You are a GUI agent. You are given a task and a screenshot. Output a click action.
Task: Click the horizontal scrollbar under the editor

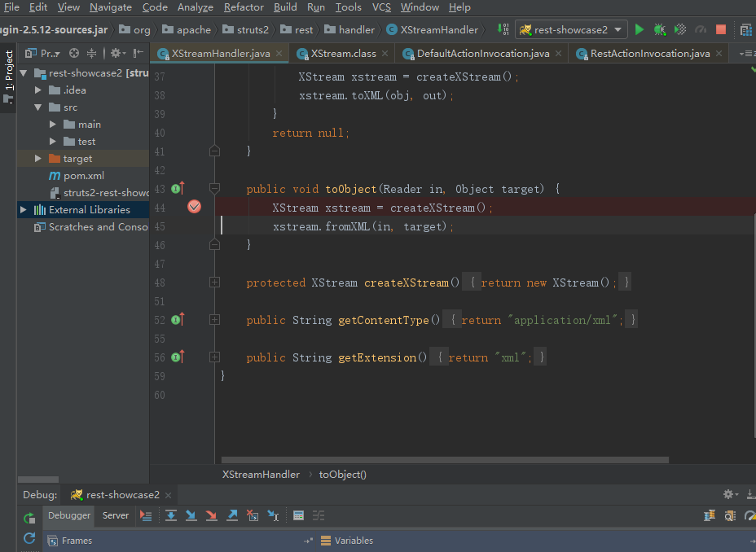coord(444,460)
